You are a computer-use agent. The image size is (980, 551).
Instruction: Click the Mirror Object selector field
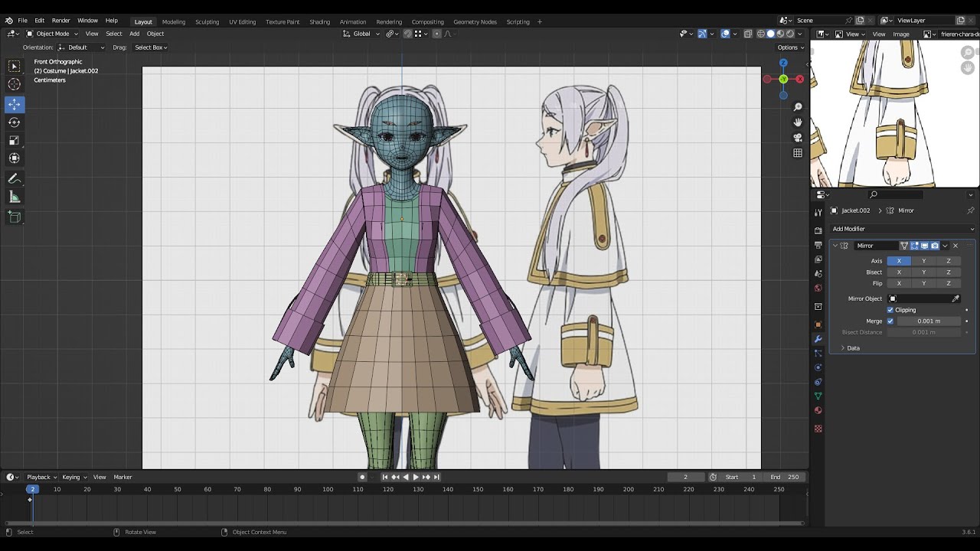[919, 298]
